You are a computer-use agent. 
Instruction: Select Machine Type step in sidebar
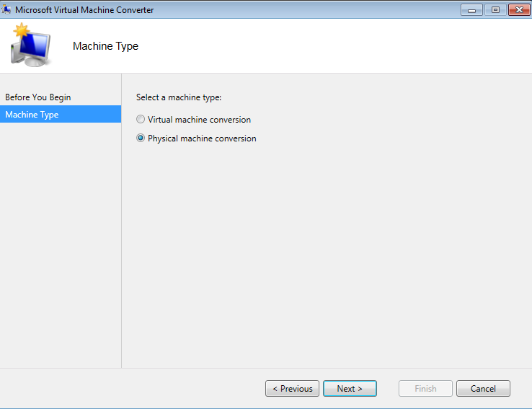pos(32,115)
